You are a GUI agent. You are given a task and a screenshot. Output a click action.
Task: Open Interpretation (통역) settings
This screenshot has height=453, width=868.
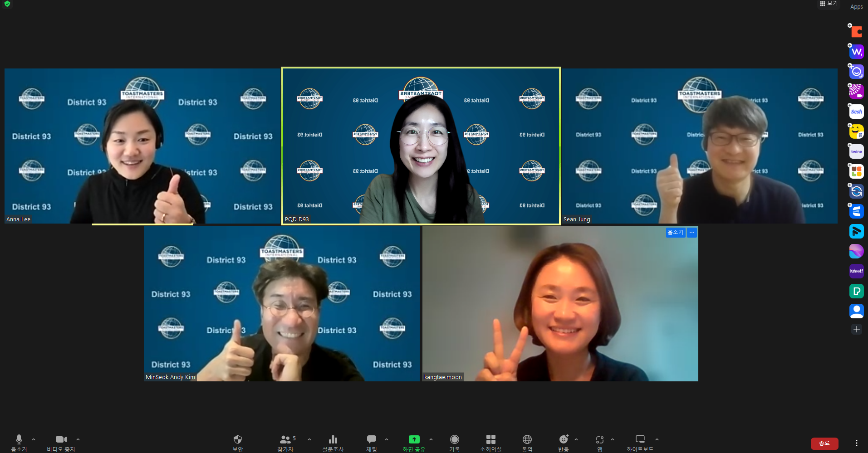527,443
